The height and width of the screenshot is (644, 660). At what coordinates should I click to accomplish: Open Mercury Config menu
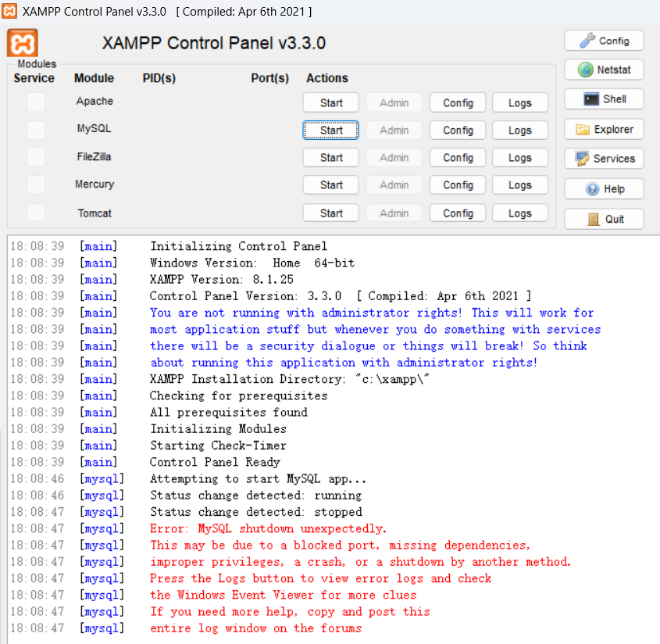pos(458,185)
